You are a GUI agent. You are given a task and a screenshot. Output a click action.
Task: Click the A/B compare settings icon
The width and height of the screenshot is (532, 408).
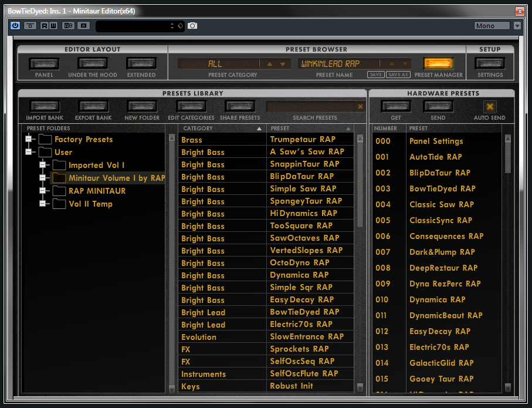tap(69, 25)
